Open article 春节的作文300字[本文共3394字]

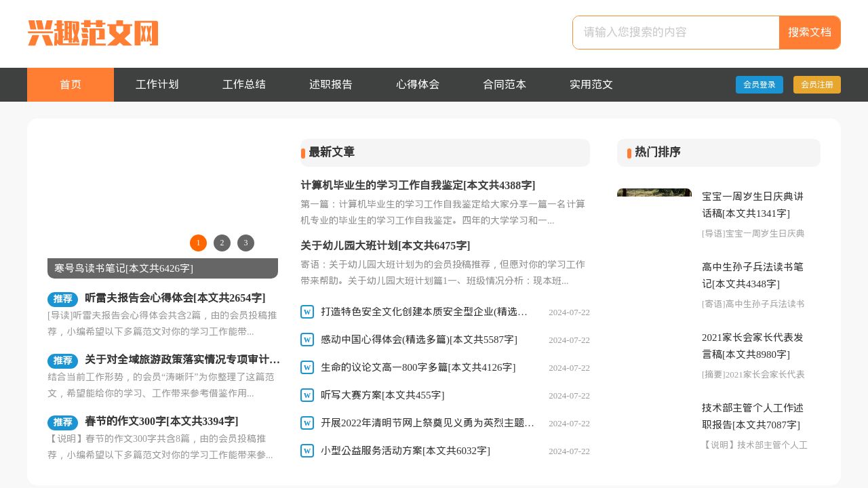point(161,421)
